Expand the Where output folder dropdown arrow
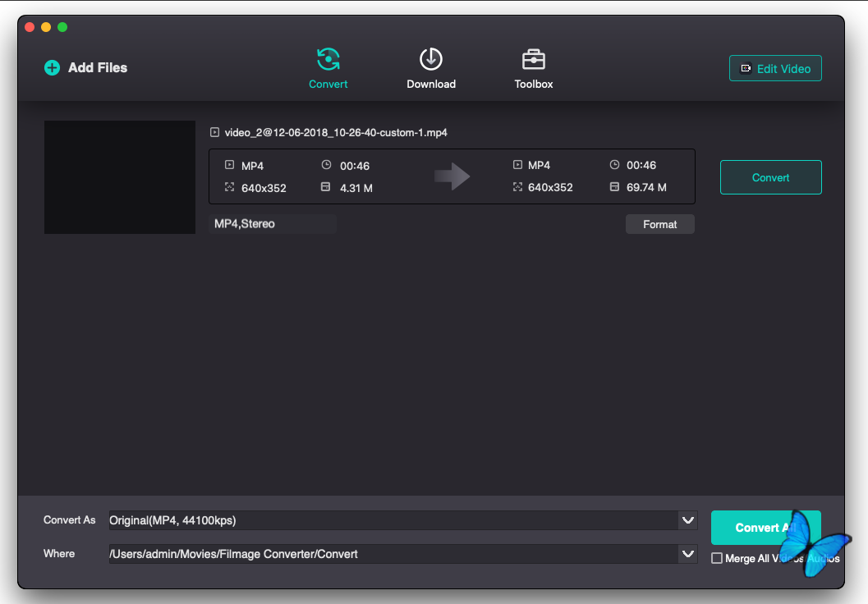The image size is (868, 604). click(687, 554)
